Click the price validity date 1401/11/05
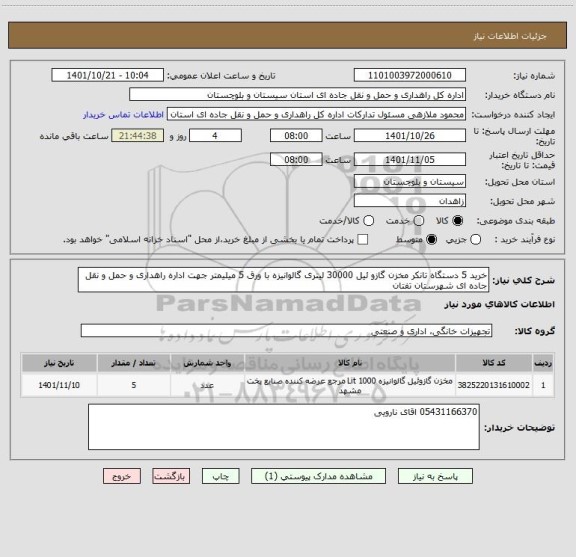The height and width of the screenshot is (557, 576). pos(410,159)
